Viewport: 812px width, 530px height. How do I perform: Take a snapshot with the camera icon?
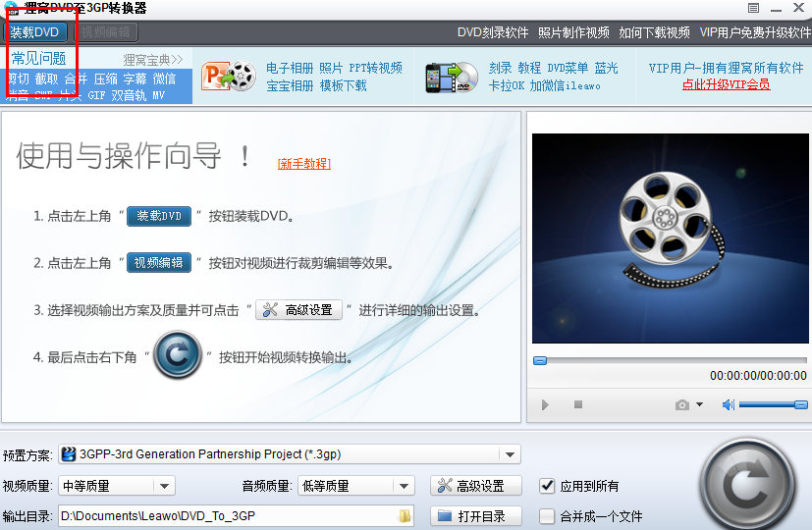click(x=682, y=404)
